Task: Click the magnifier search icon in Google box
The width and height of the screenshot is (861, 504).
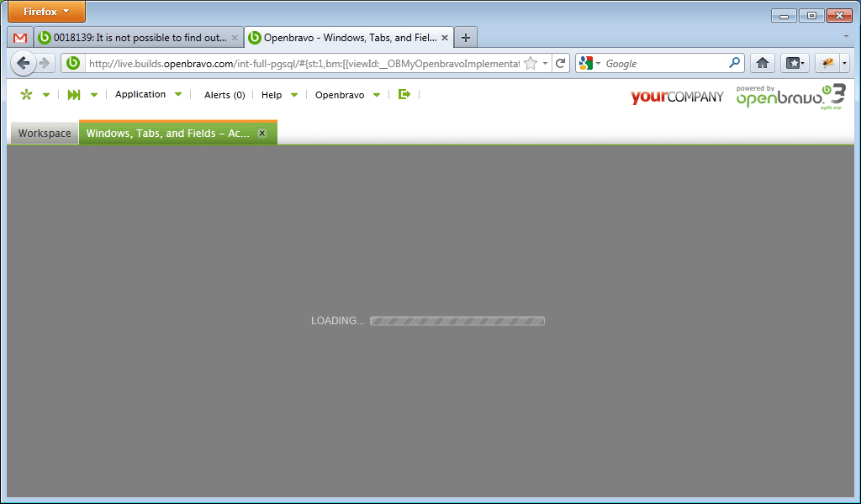Action: (x=734, y=63)
